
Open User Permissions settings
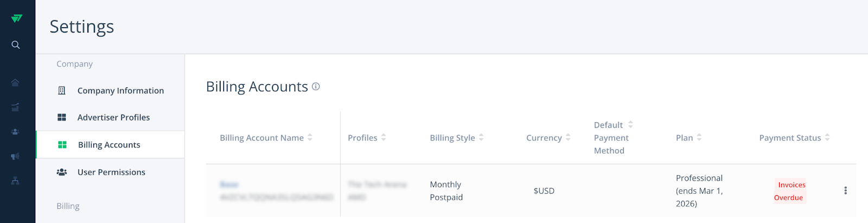(x=110, y=172)
